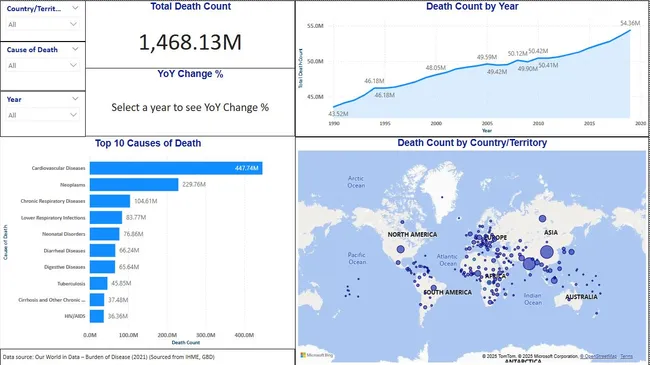Click the Microsoft Bing logo
Image resolution: width=650 pixels, height=365 pixels.
317,355
